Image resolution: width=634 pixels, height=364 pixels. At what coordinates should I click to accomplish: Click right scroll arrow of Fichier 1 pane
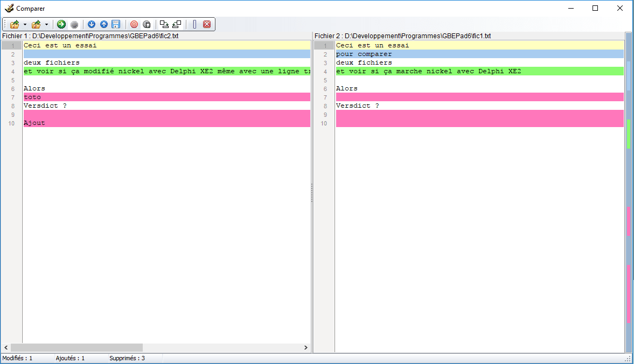coord(305,347)
